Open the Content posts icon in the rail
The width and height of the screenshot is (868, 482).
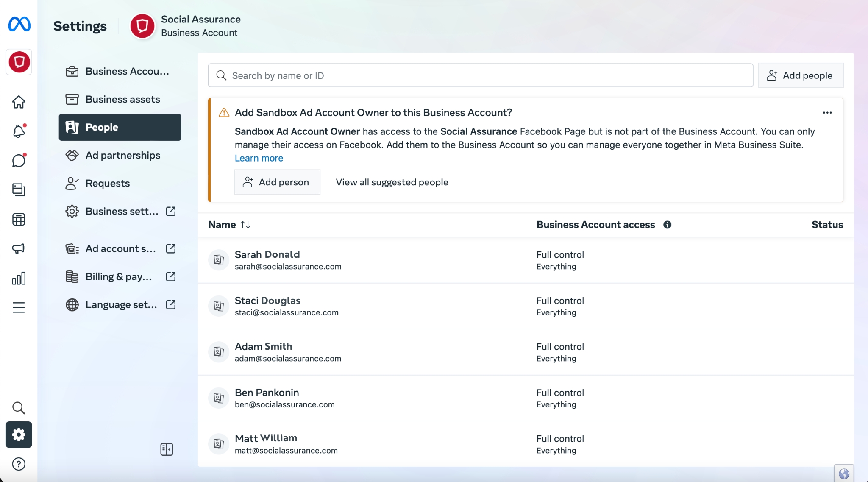tap(19, 190)
